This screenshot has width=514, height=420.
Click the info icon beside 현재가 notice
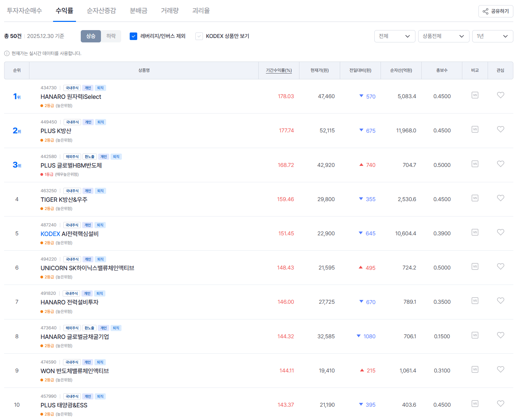7,53
